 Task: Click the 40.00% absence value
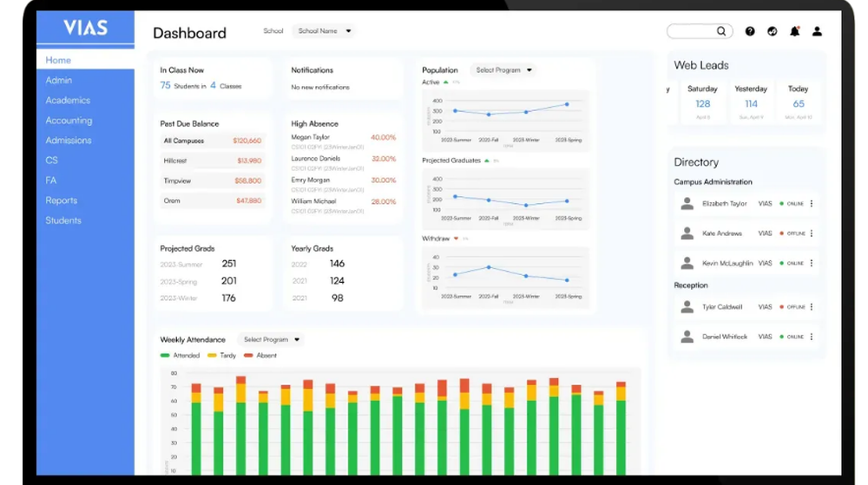click(383, 138)
